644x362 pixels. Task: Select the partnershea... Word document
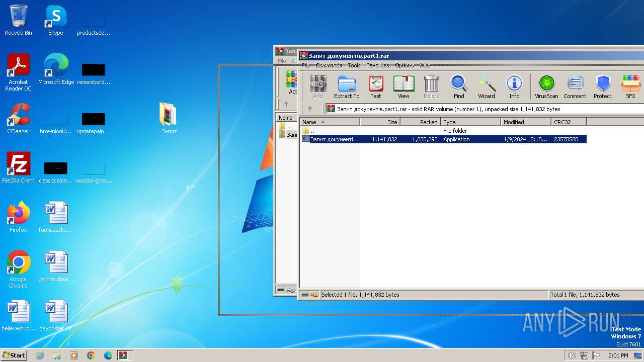click(56, 266)
